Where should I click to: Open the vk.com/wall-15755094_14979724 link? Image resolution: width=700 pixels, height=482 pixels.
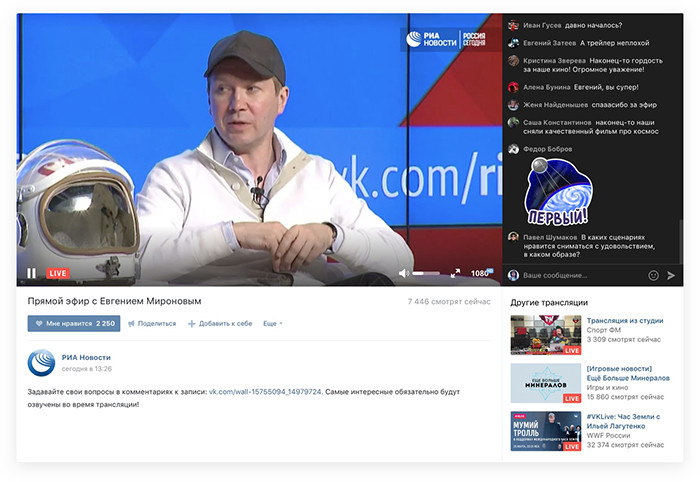click(x=265, y=392)
